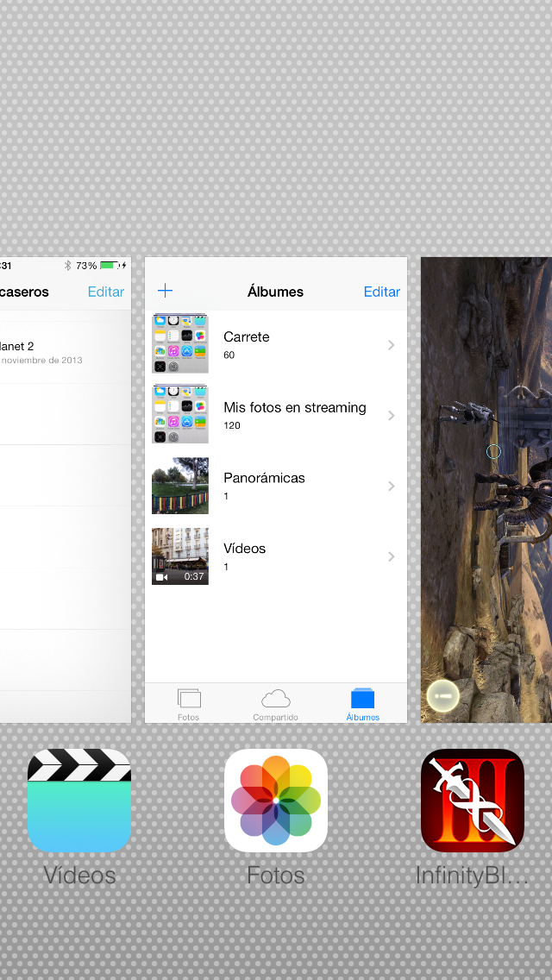552x980 pixels.
Task: Tap the 0:37 video thumbnail
Action: point(180,556)
